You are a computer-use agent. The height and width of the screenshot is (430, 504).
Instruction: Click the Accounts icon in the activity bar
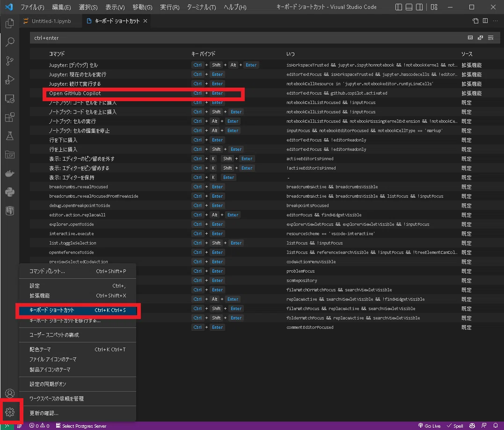point(10,393)
